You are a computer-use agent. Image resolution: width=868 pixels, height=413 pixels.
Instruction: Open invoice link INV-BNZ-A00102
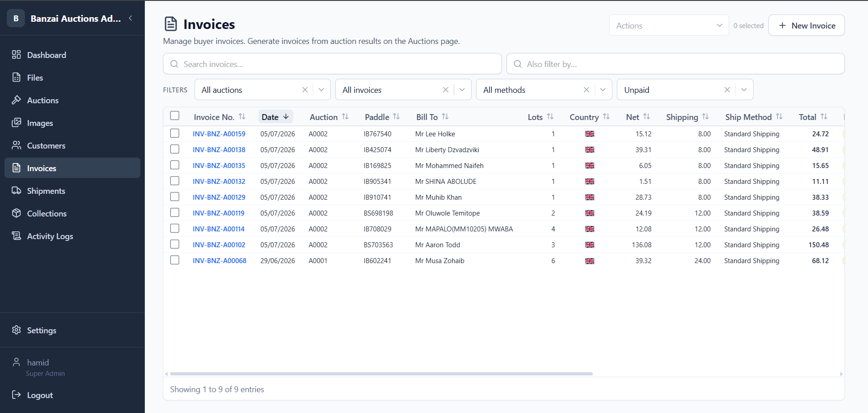[219, 245]
